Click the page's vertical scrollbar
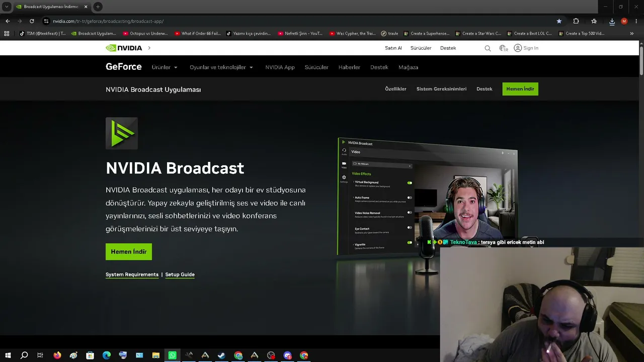The image size is (644, 362). tap(641, 60)
